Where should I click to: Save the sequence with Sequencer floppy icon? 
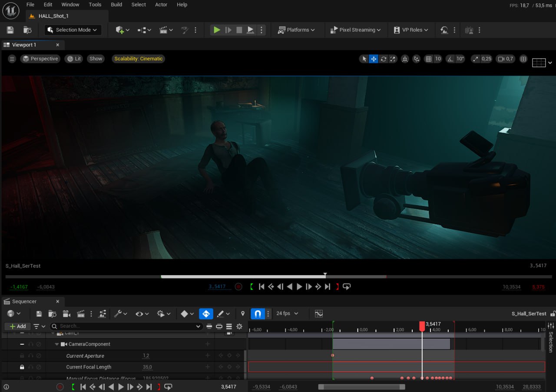click(x=39, y=313)
